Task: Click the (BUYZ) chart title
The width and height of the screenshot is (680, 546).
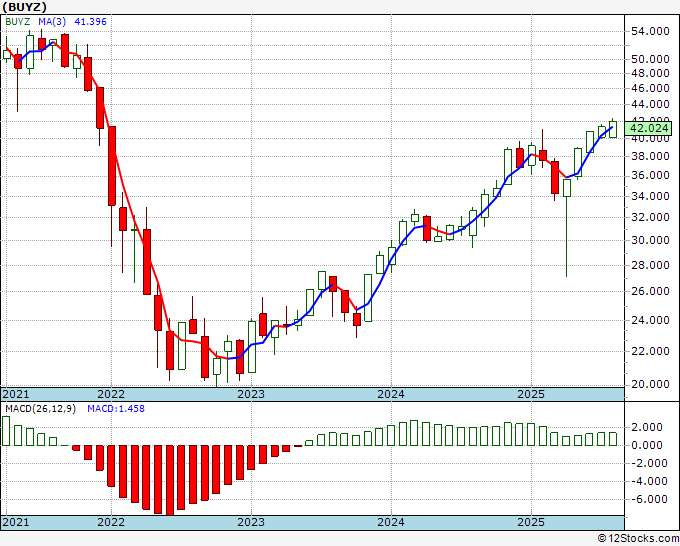Action: pos(24,7)
